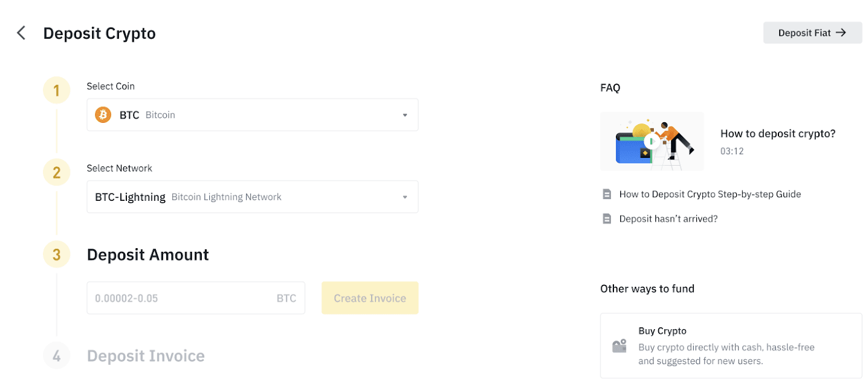Image resolution: width=868 pixels, height=390 pixels.
Task: Click the deposit amount input field
Action: (x=184, y=297)
